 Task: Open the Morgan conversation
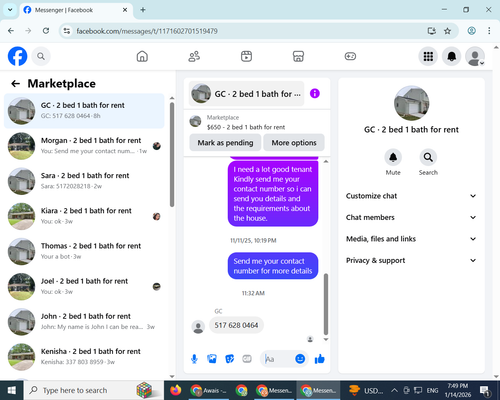[x=84, y=146]
